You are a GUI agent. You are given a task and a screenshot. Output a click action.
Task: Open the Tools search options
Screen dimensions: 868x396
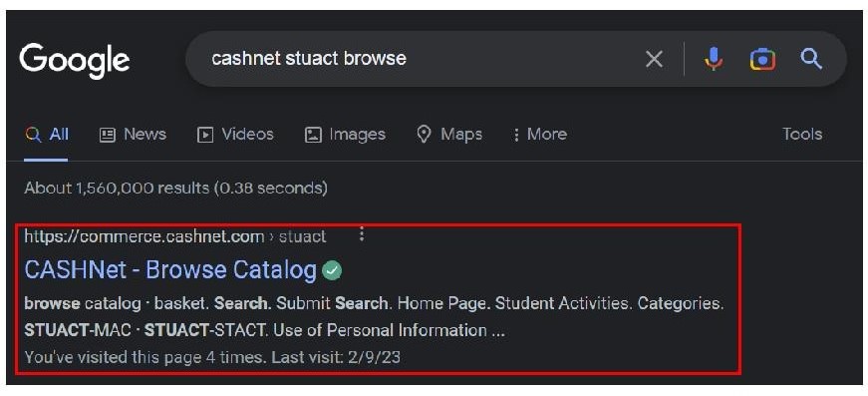tap(802, 134)
